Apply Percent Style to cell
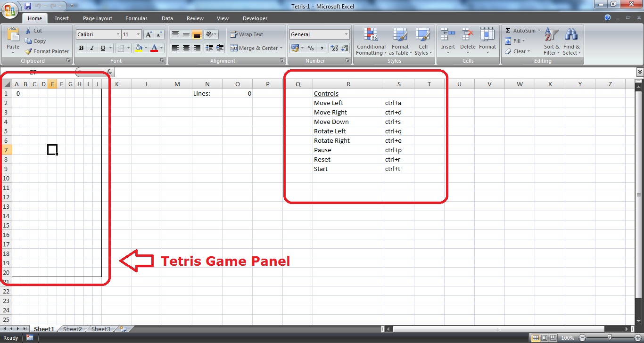This screenshot has width=644, height=343. [x=311, y=48]
